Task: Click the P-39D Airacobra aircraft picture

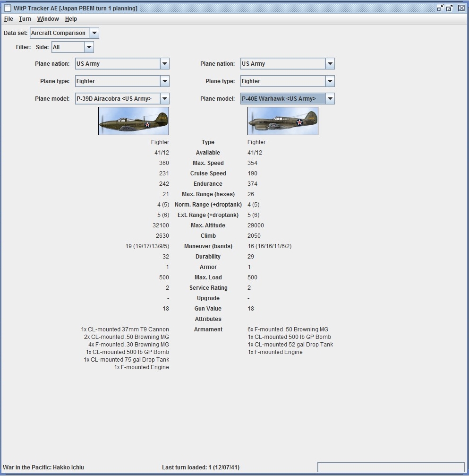Action: pos(134,121)
